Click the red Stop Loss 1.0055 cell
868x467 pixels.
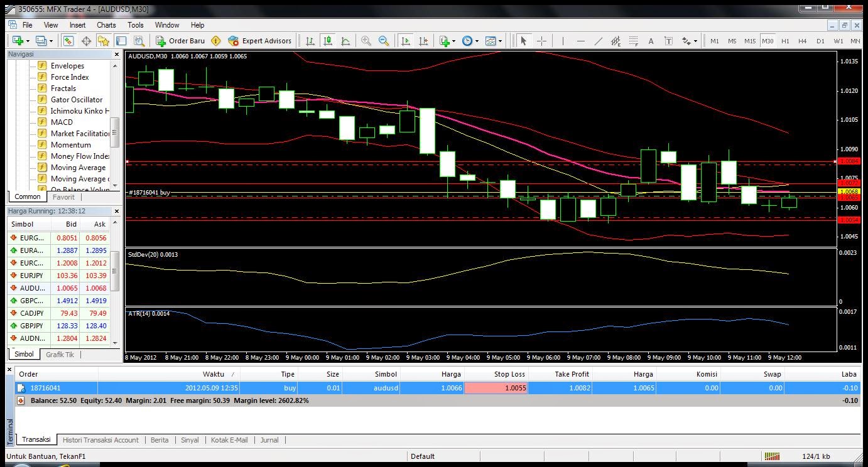point(496,388)
